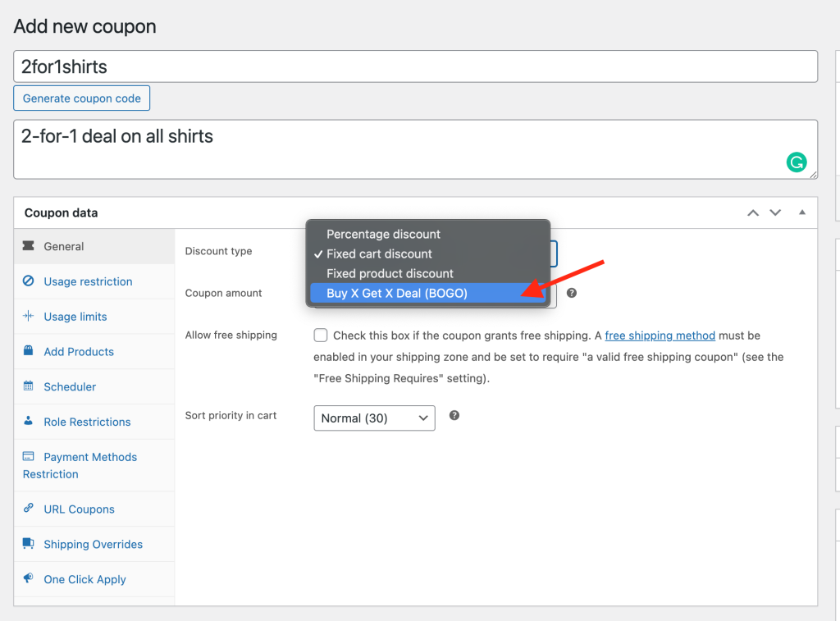
Task: Open Payment Methods Restriction tab
Action: (94, 466)
